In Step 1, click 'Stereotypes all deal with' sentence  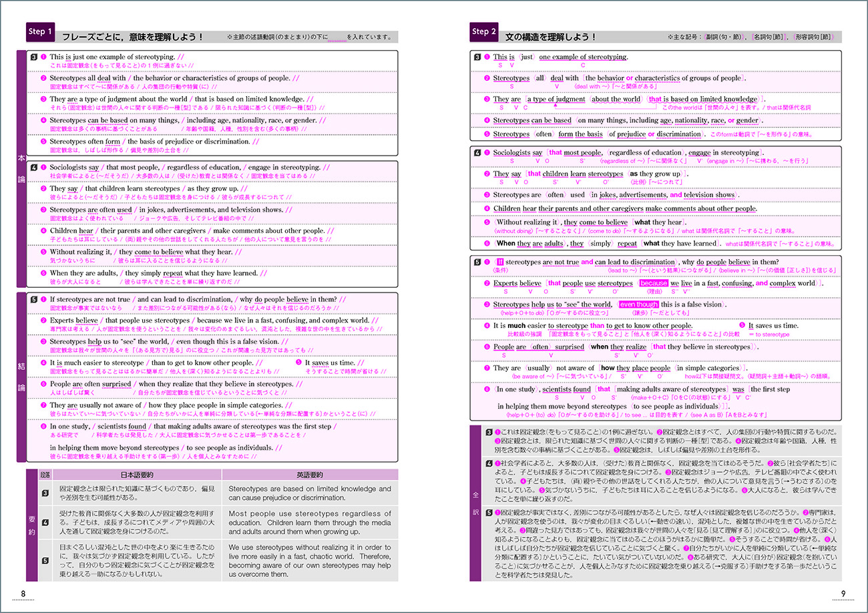(x=176, y=78)
